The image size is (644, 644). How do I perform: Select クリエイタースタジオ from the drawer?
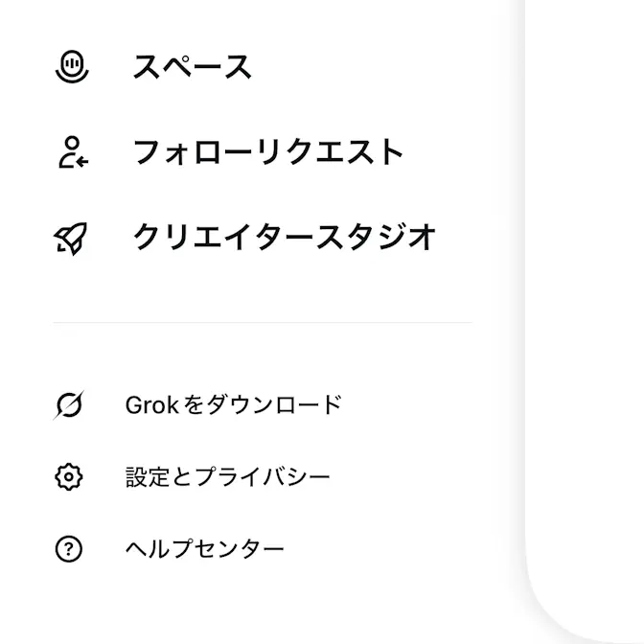point(285,238)
